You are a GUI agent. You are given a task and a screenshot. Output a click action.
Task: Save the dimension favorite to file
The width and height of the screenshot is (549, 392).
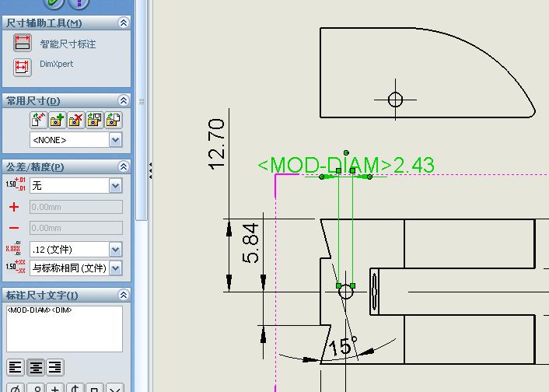click(95, 120)
